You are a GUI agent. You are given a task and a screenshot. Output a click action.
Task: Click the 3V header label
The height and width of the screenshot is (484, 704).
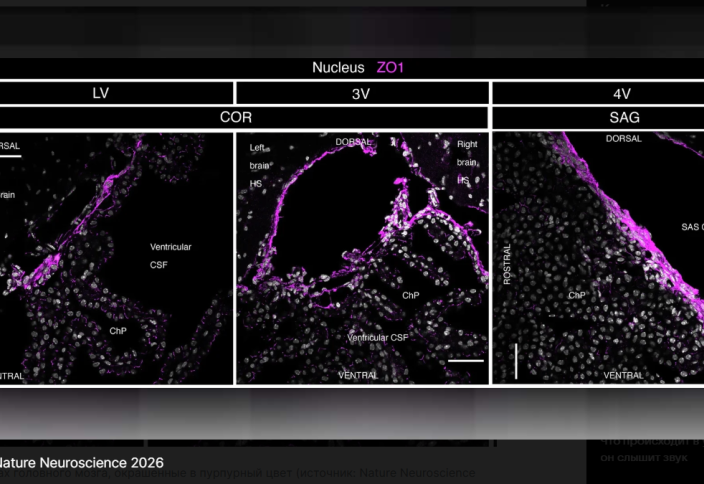(362, 93)
